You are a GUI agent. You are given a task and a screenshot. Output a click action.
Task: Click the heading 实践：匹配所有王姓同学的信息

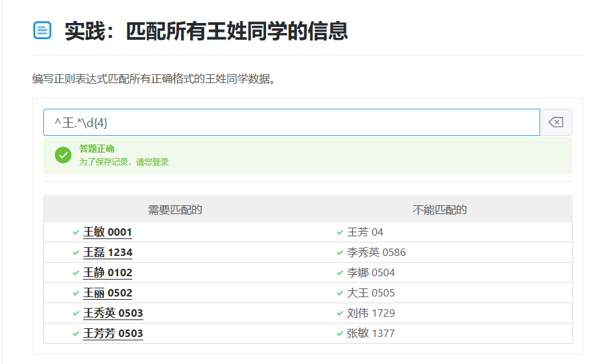point(206,31)
